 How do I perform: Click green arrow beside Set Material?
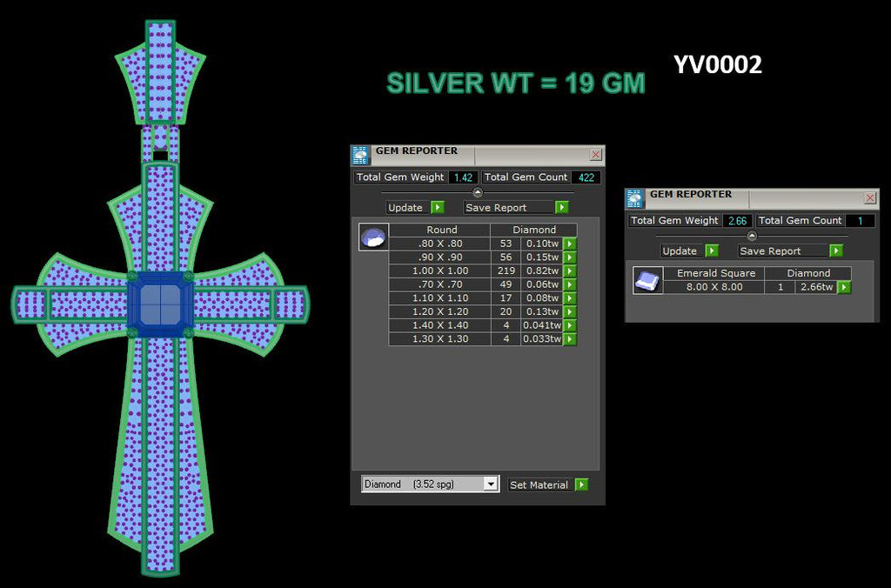pyautogui.click(x=581, y=484)
